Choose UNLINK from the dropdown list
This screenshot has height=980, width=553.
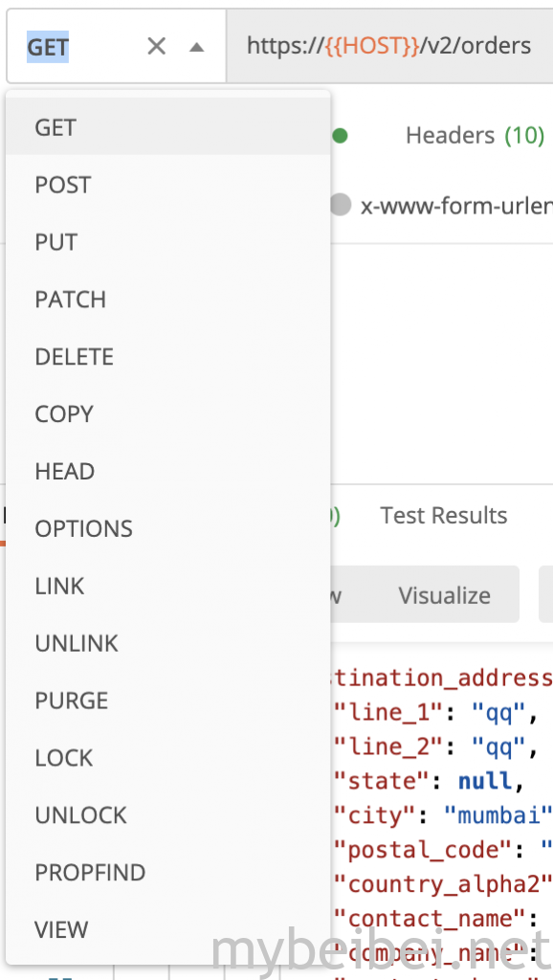(168, 643)
